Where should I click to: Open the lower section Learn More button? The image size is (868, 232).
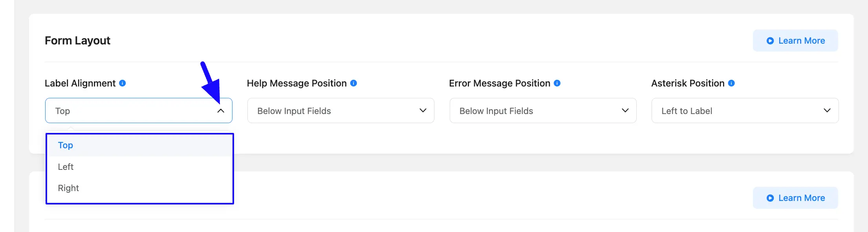[x=795, y=198]
